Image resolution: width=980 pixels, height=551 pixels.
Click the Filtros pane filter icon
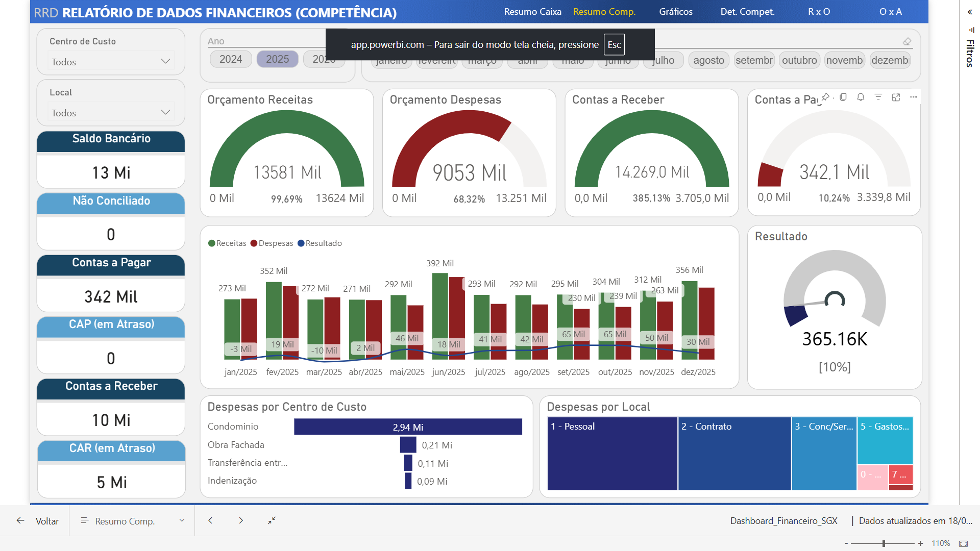tap(971, 30)
